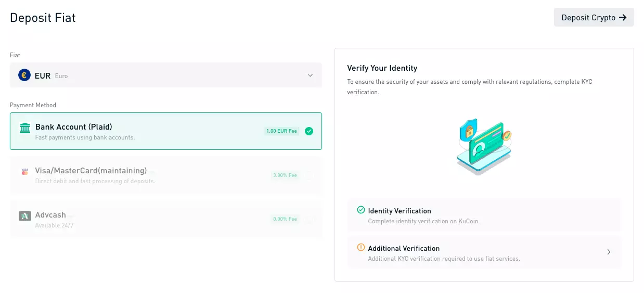The image size is (644, 293).
Task: Expand the fiat dropdown chevron arrow
Action: click(x=310, y=75)
